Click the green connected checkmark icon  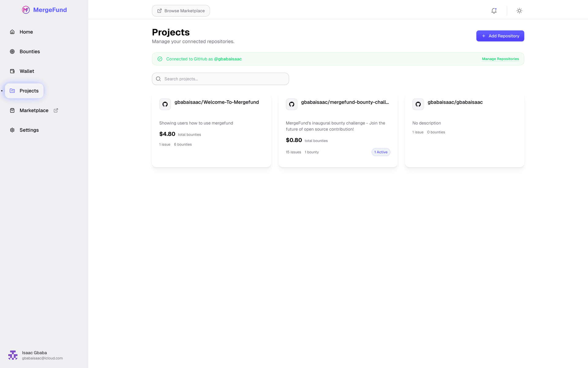(x=160, y=59)
